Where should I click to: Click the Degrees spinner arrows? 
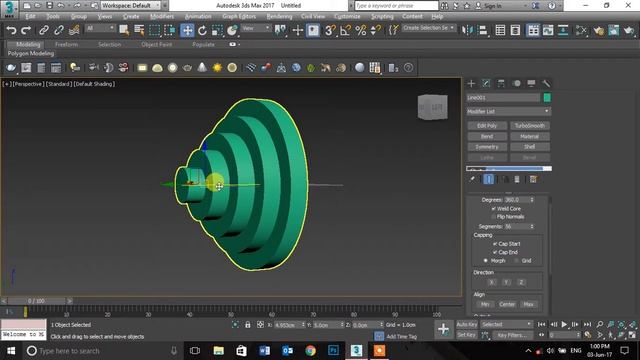tap(532, 200)
